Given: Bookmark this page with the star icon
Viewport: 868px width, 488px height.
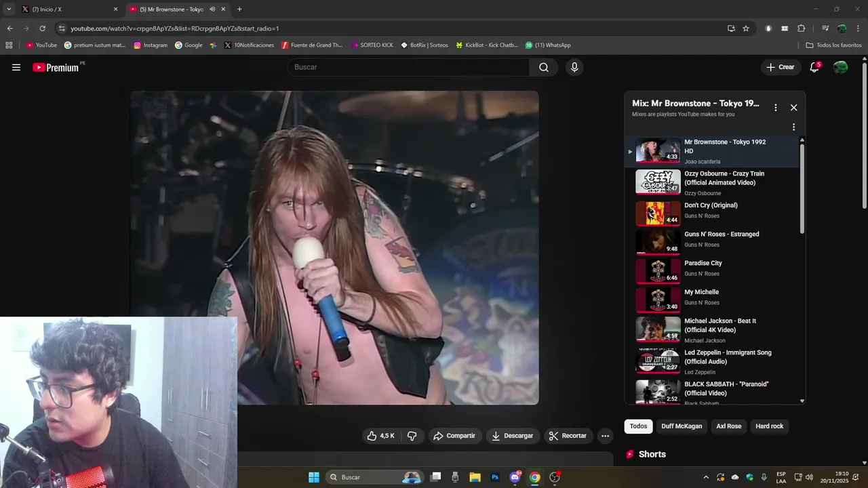Looking at the screenshot, I should pyautogui.click(x=746, y=28).
